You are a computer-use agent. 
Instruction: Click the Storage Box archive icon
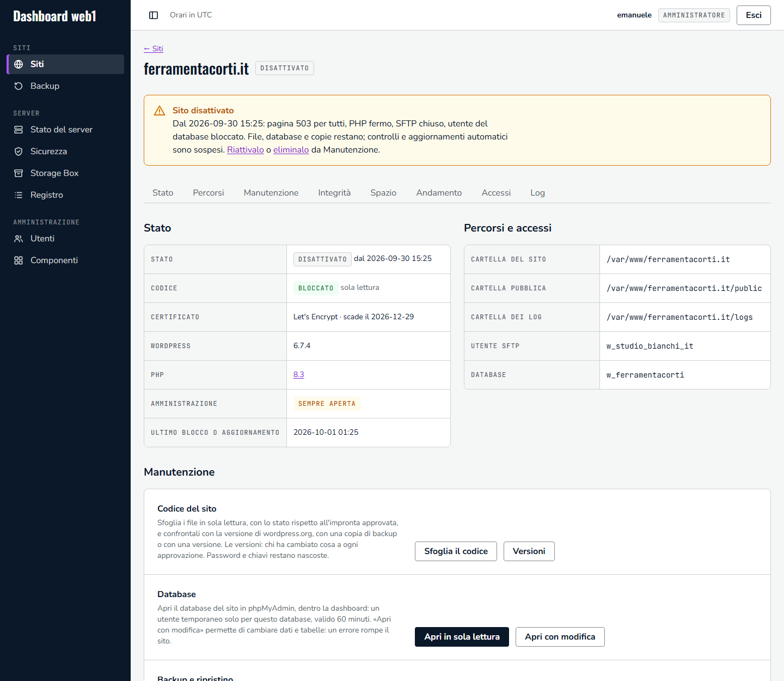[19, 173]
